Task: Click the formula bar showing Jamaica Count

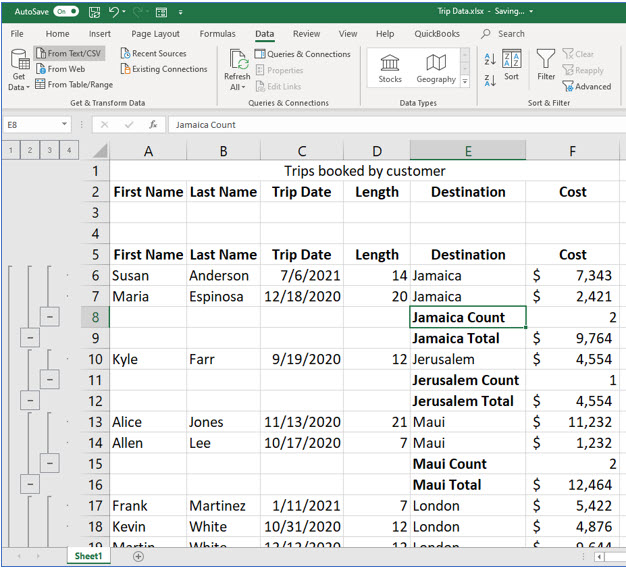Action: [395, 125]
